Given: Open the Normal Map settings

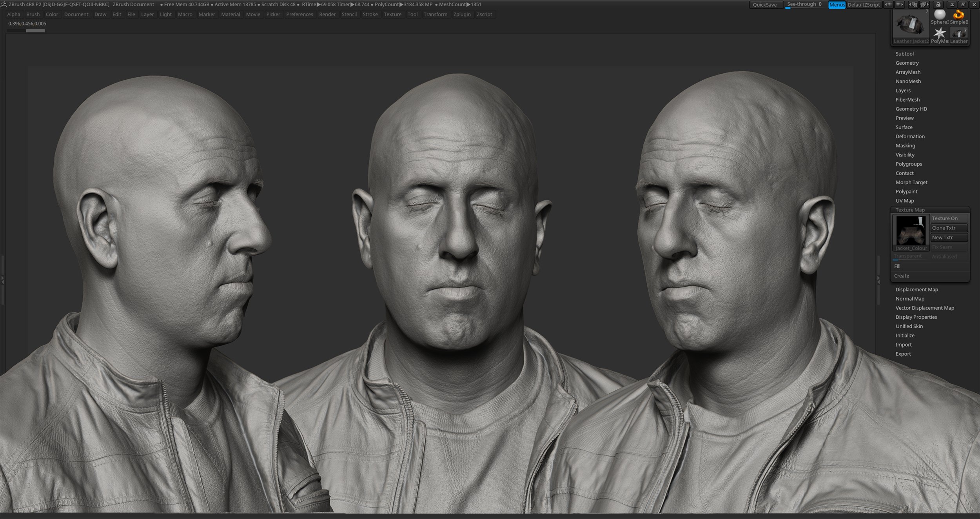Looking at the screenshot, I should (x=909, y=298).
